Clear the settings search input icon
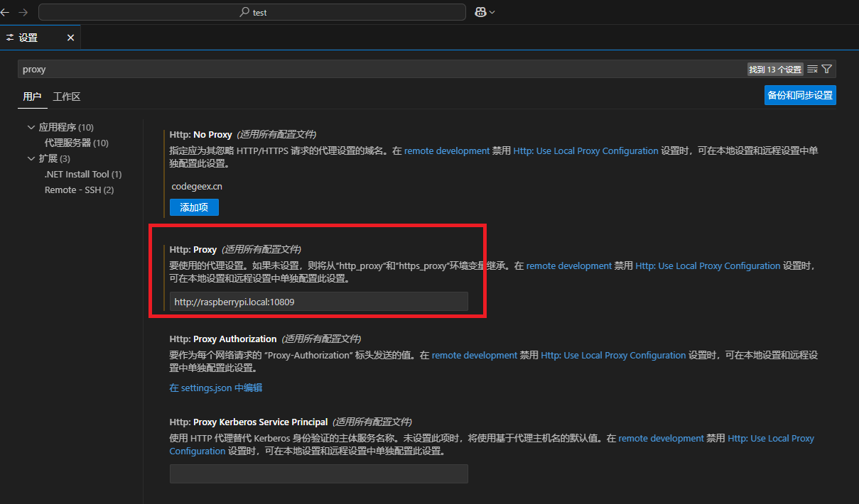 [812, 69]
